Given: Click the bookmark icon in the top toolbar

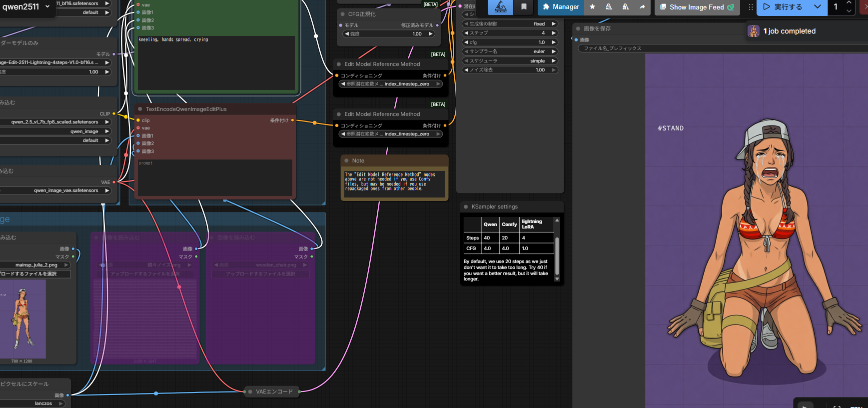Looking at the screenshot, I should [x=524, y=7].
